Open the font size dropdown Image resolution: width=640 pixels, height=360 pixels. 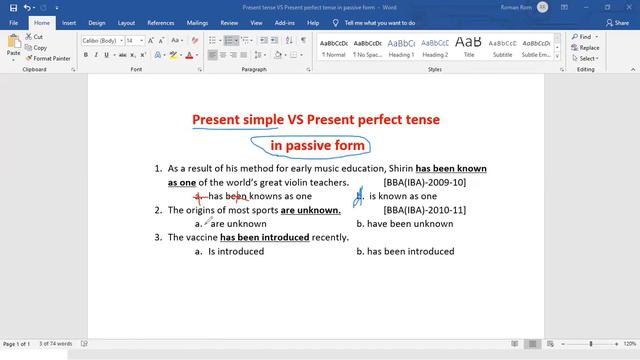point(142,40)
